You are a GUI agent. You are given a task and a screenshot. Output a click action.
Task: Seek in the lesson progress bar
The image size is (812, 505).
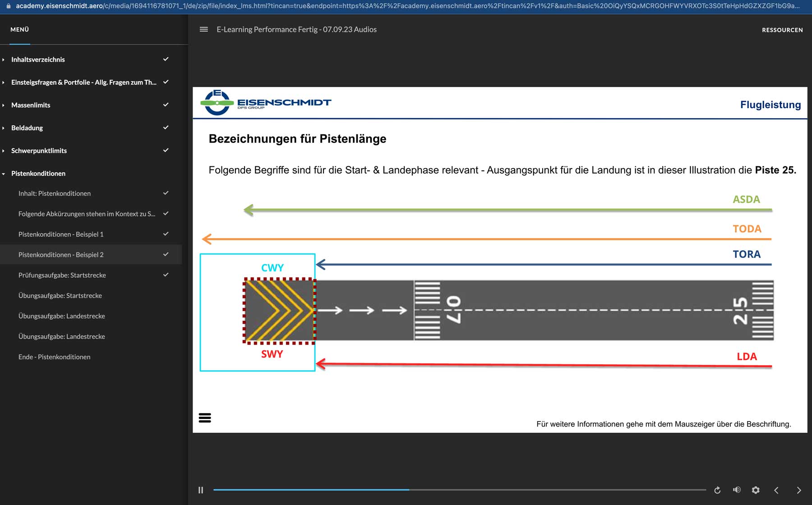pos(460,490)
